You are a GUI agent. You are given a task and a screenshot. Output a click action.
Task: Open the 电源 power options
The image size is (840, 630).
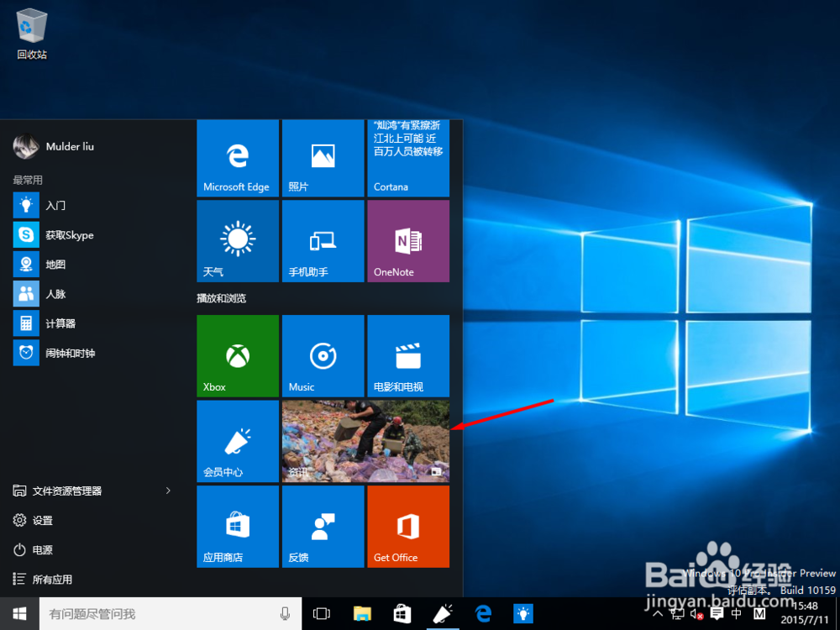(34, 549)
